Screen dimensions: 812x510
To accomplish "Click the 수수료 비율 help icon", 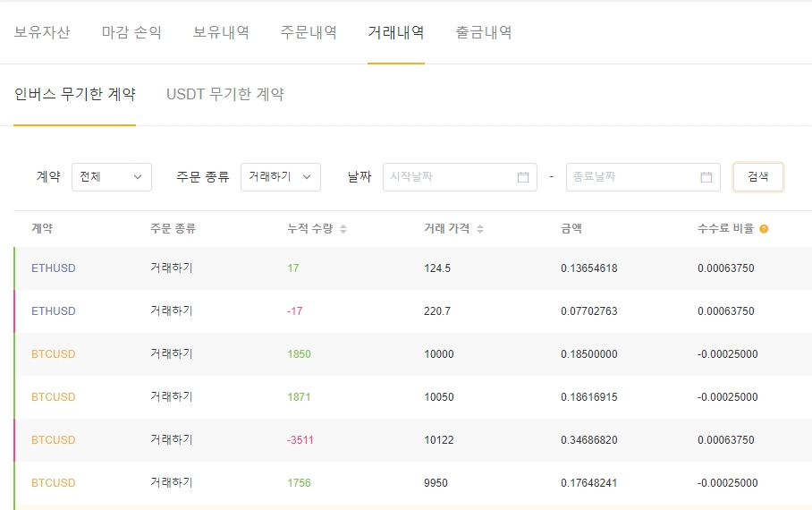I will pos(764,229).
